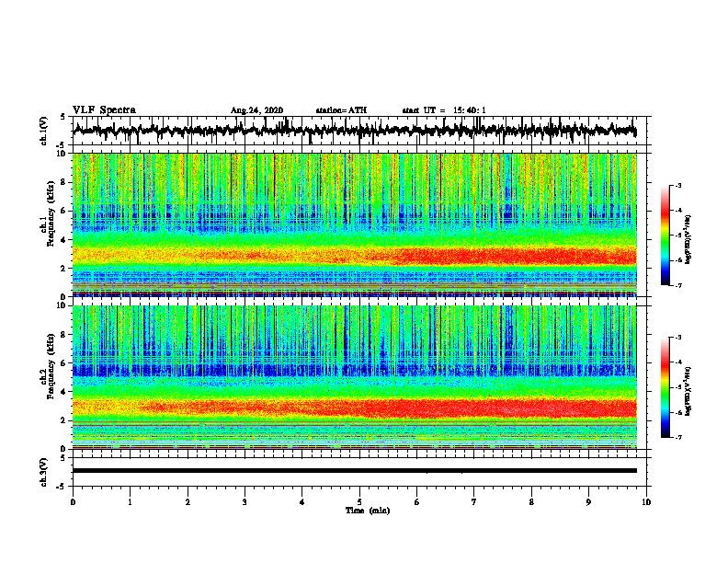Click time axis tick label "8"
This screenshot has height=563, width=728.
531,502
